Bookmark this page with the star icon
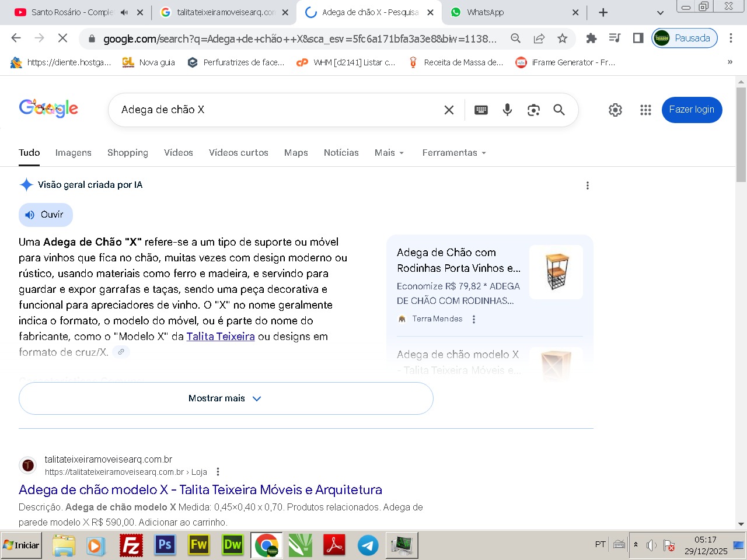This screenshot has height=560, width=747. [562, 38]
